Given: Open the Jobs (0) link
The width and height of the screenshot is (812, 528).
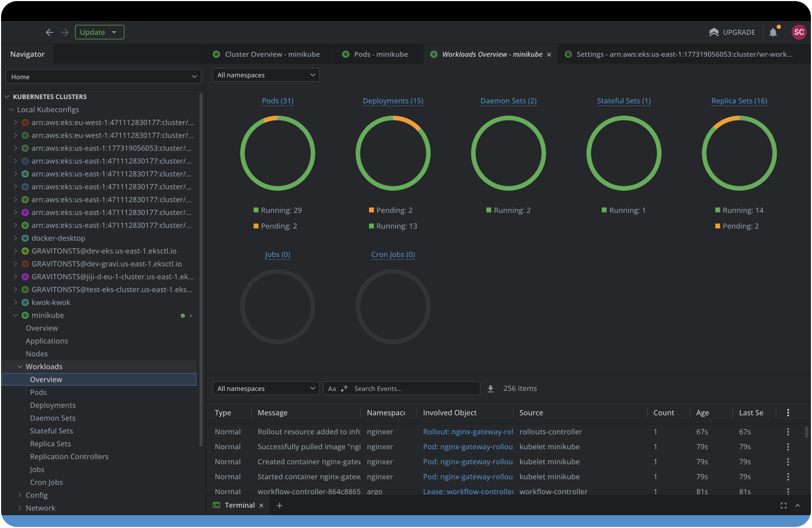Looking at the screenshot, I should pos(277,254).
